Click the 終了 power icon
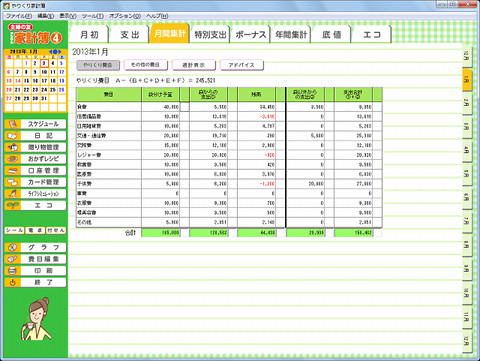480x361 pixels. tap(13, 282)
